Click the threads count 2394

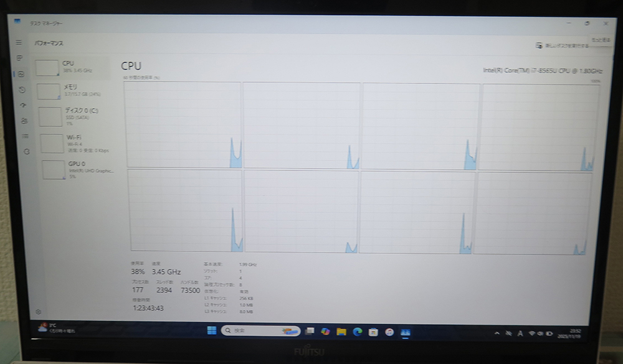(x=164, y=290)
